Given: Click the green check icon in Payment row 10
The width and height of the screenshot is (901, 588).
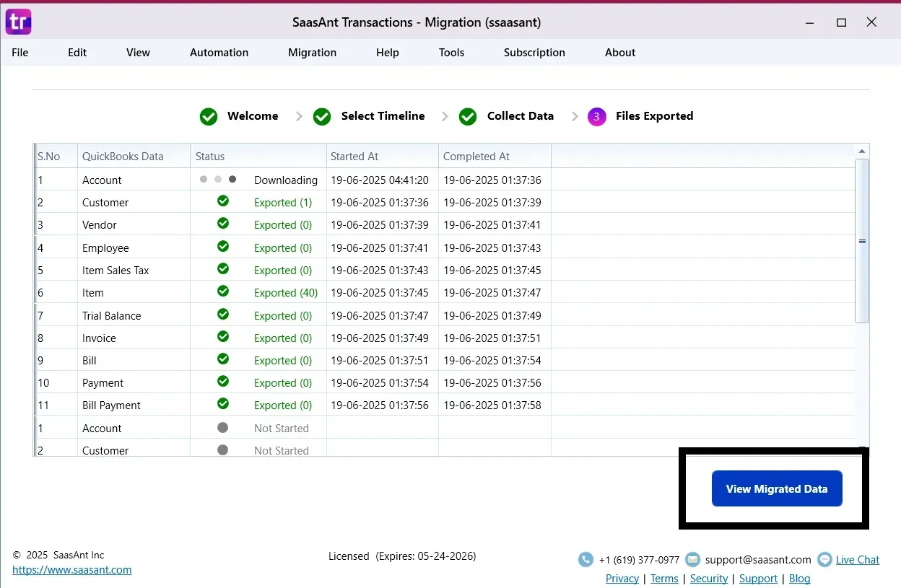Looking at the screenshot, I should [x=223, y=382].
